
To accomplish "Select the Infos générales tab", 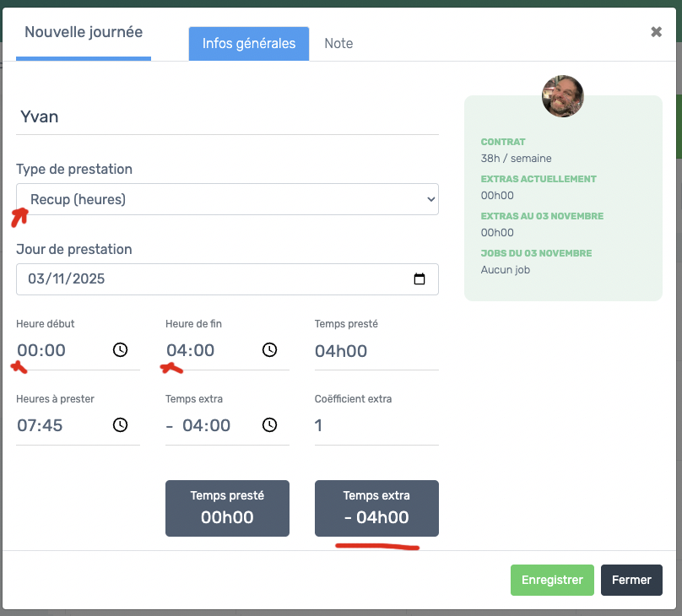I will (x=249, y=43).
